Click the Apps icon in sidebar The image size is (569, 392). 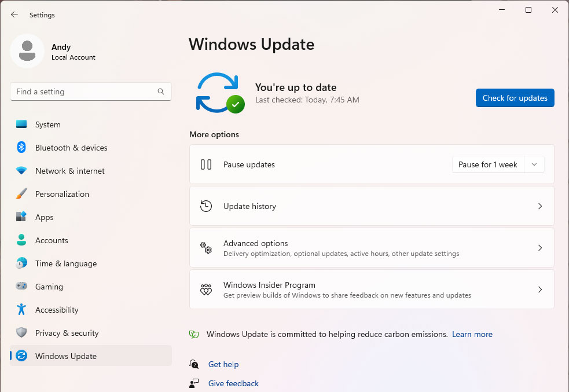(x=21, y=217)
